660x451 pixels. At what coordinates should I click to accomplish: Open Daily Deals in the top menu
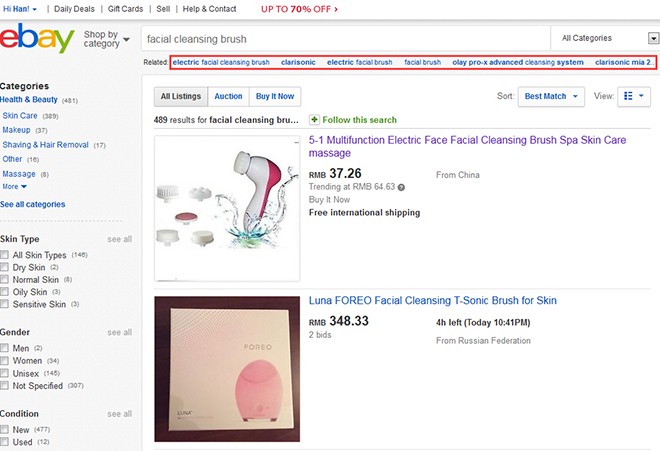click(74, 9)
